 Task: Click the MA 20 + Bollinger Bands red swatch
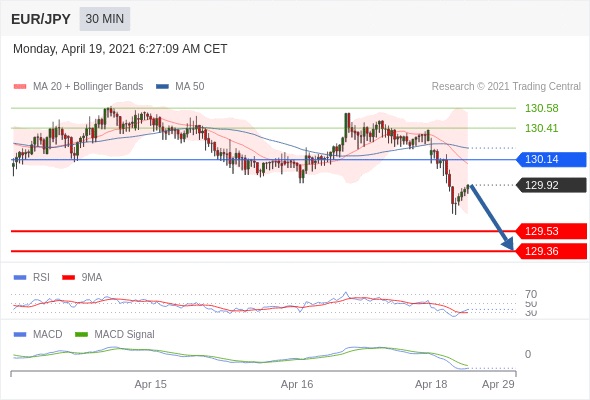point(20,87)
